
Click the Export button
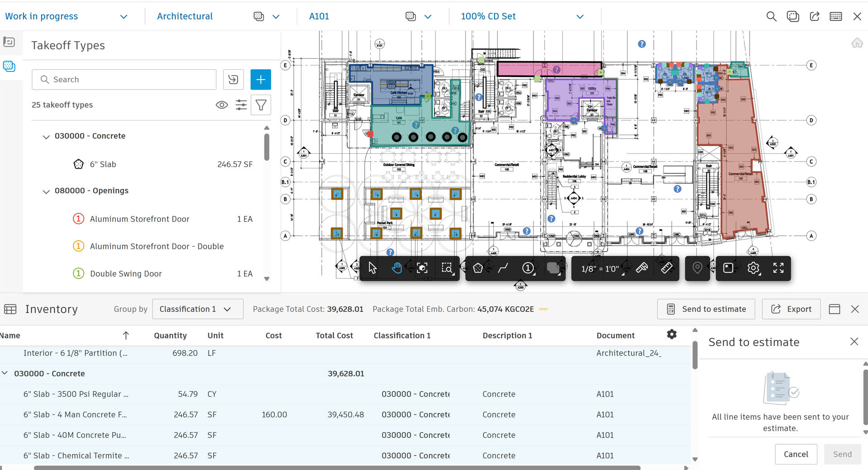(x=791, y=309)
